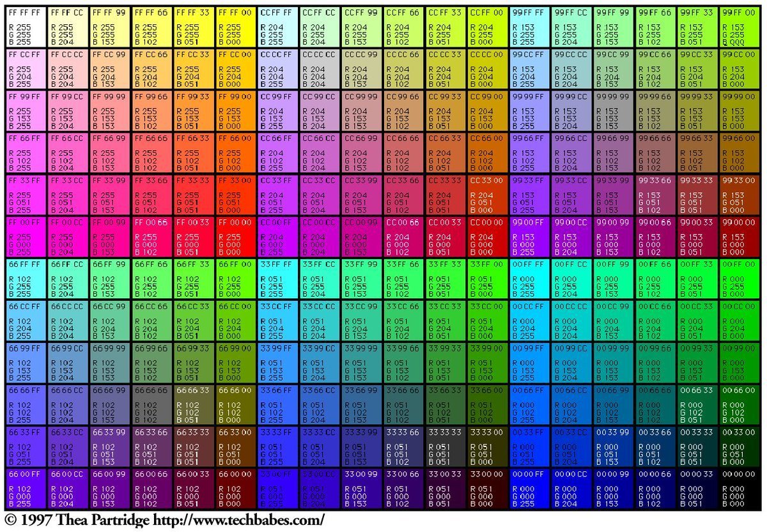Pick the medium gray 99 99 99 swatch
The image size is (767, 532).
click(x=613, y=110)
